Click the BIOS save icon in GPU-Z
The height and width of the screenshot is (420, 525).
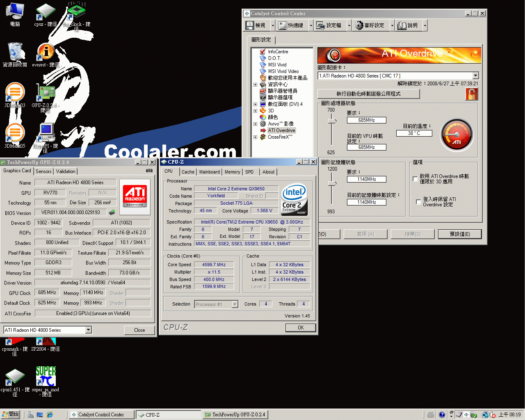coord(112,212)
